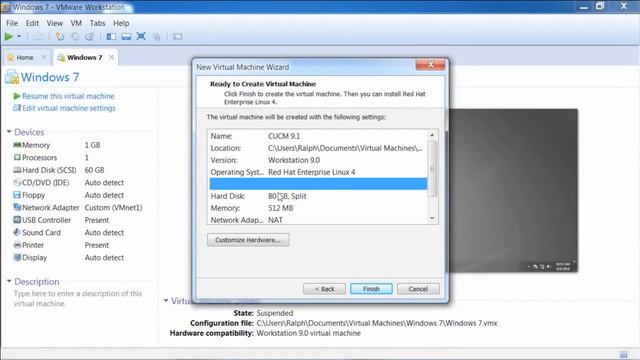Collapse the Devices section

point(9,132)
